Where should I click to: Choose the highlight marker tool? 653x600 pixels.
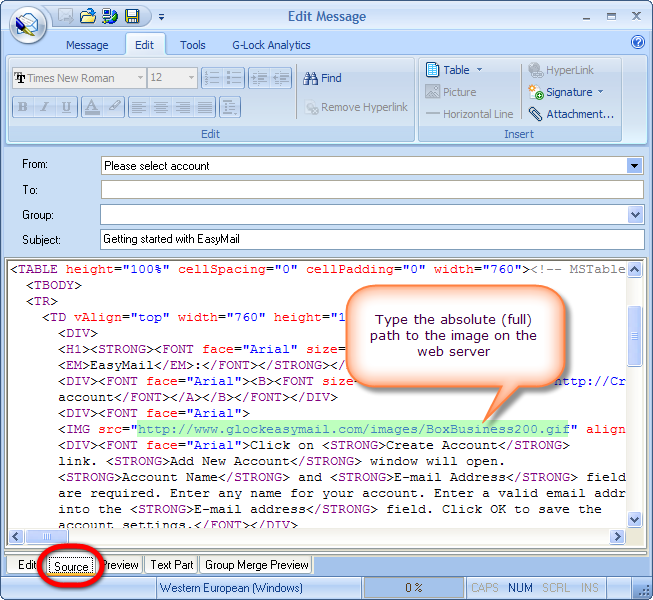click(x=114, y=107)
